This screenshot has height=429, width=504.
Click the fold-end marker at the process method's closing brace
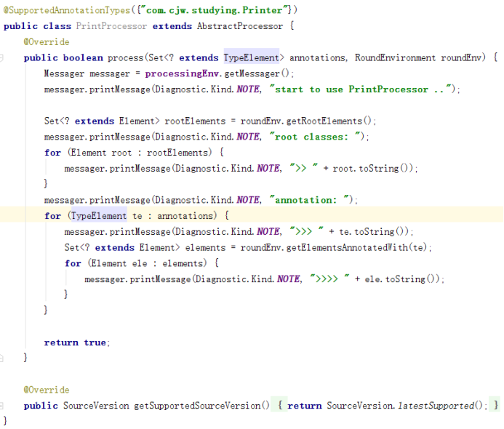(1, 358)
